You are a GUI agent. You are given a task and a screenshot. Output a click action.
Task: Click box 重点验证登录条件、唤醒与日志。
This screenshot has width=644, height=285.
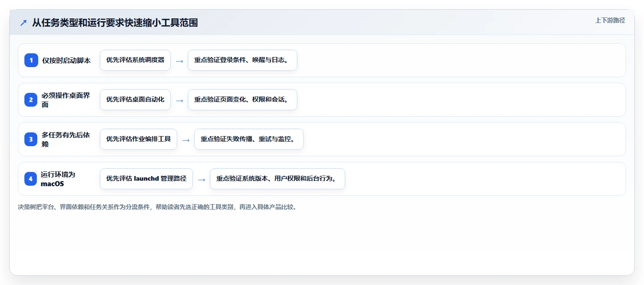click(243, 60)
